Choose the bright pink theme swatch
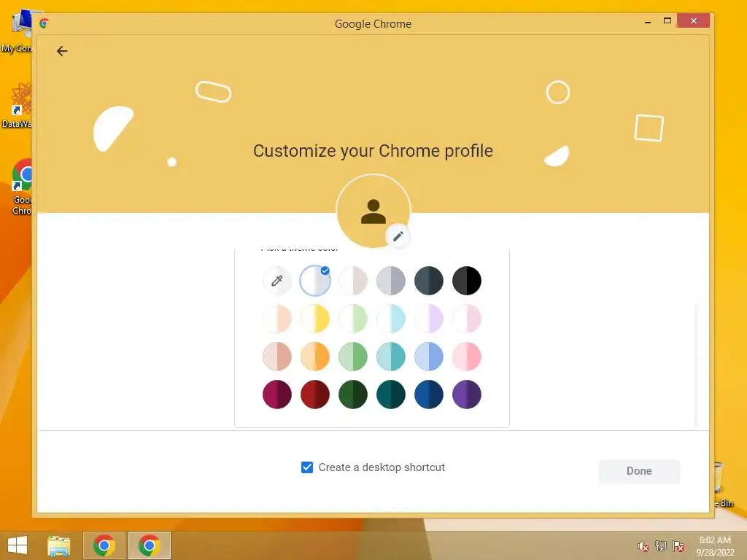The height and width of the screenshot is (560, 747). coord(467,356)
